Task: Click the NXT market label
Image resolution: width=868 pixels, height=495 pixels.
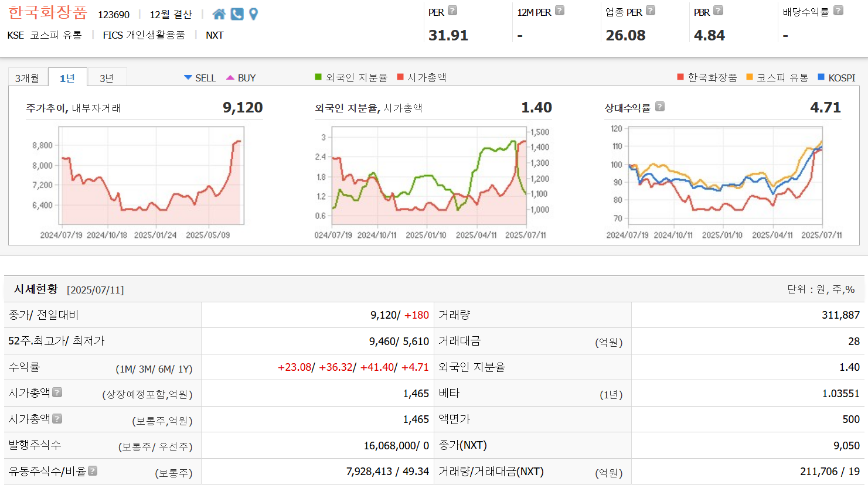Action: coord(215,35)
